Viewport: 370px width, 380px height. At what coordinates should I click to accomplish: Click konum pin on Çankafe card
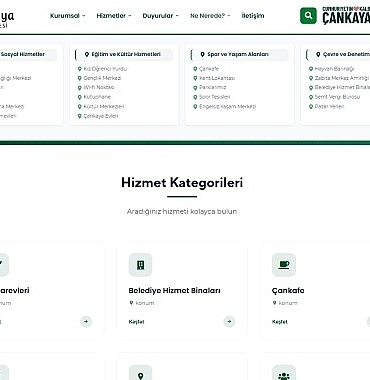(274, 303)
